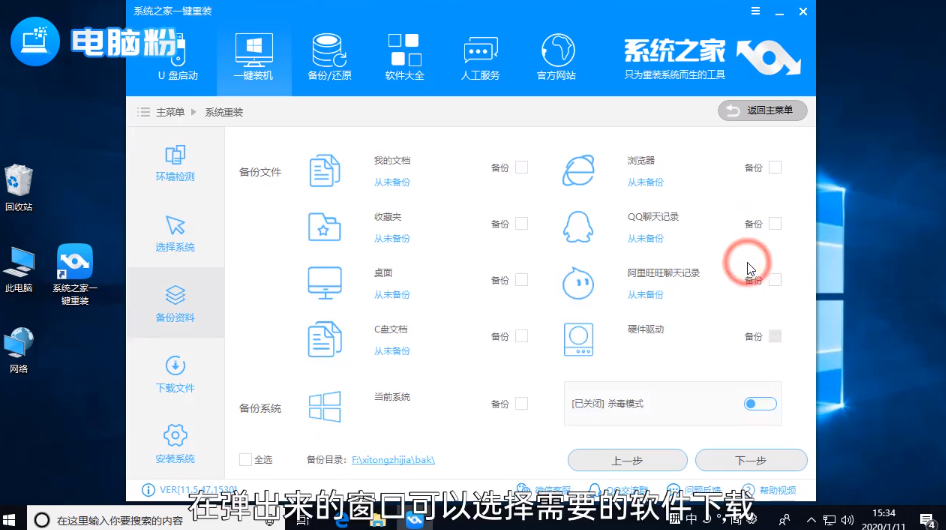Click 从未备份 under 收藏夹
Screen dimensions: 946x530
coord(392,238)
